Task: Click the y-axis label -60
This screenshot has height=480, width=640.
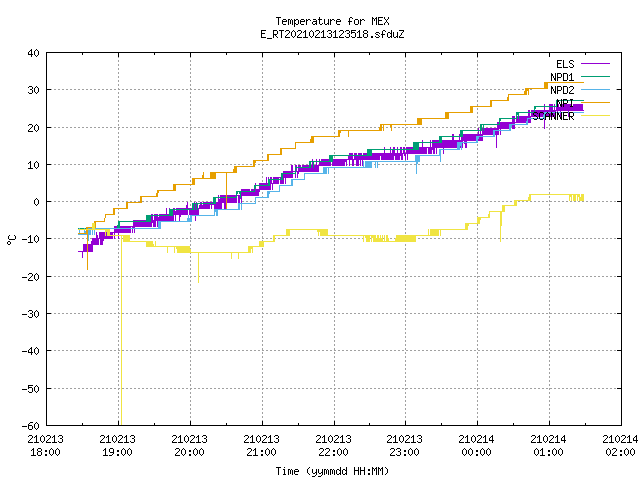Action: click(x=30, y=425)
